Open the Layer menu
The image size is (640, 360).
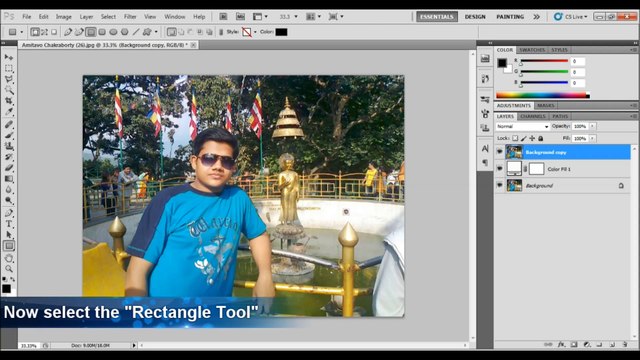86,17
